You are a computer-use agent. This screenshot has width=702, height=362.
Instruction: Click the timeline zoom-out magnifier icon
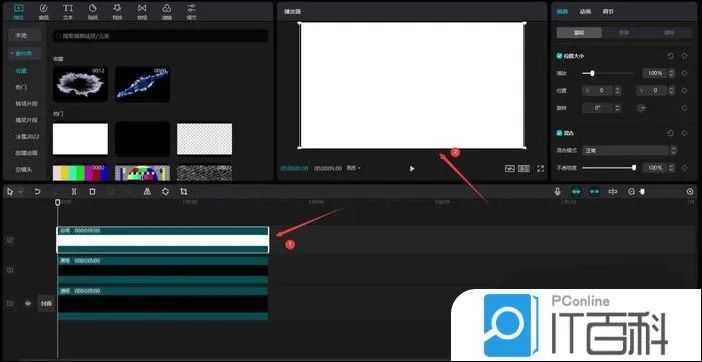click(x=631, y=192)
